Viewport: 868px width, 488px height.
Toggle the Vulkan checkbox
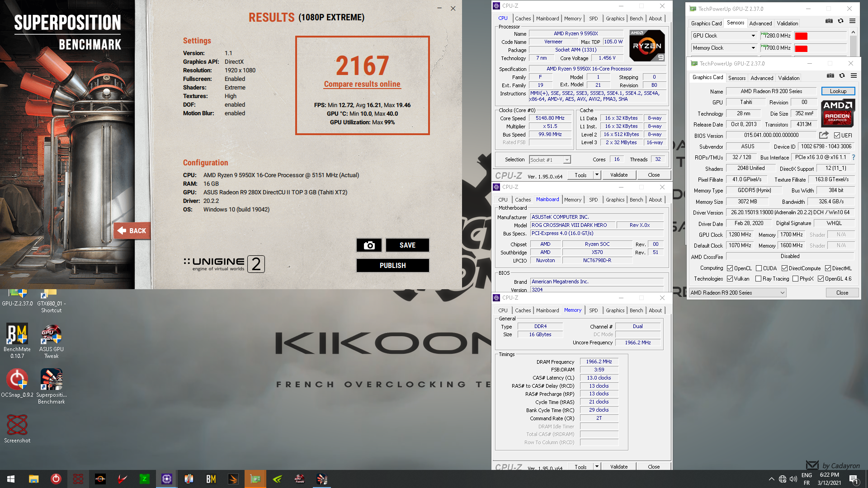click(x=730, y=279)
